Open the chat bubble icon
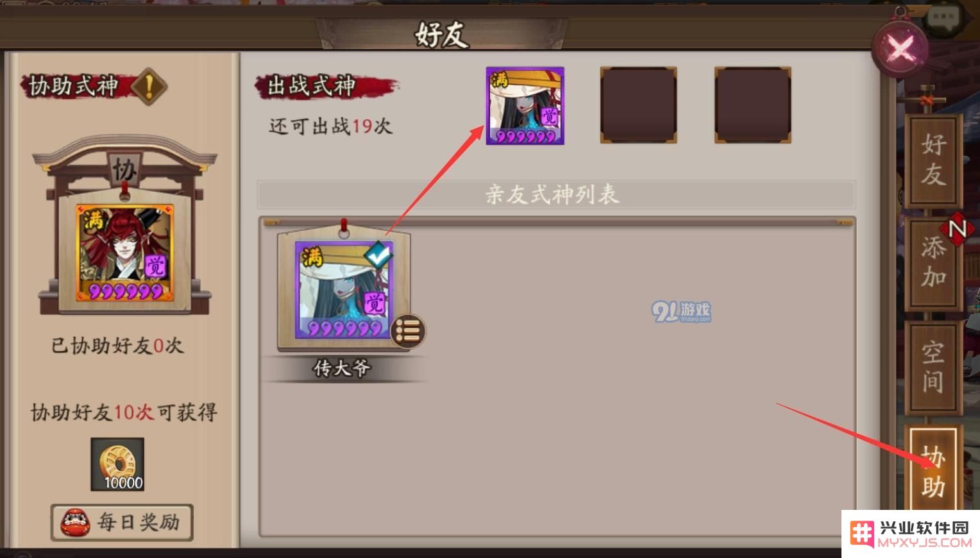980x558 pixels. [x=943, y=19]
